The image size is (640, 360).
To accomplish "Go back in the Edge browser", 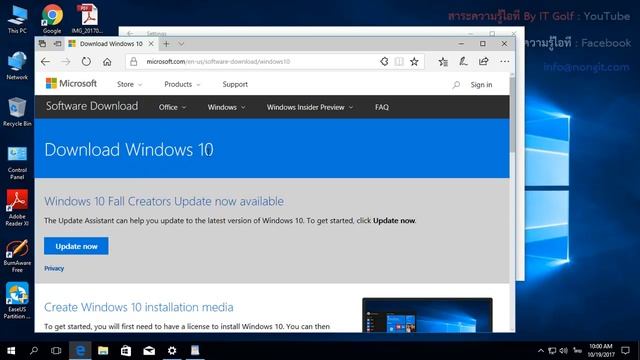I will coord(45,62).
